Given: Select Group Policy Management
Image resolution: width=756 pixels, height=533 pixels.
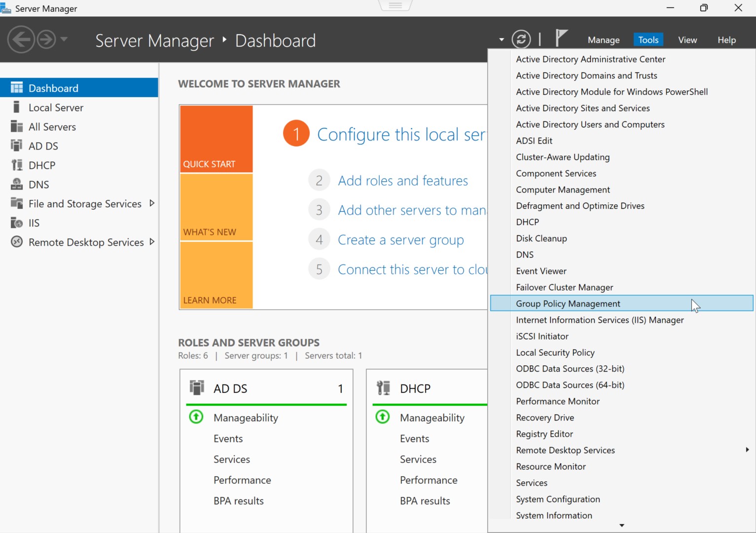Looking at the screenshot, I should tap(622, 303).
